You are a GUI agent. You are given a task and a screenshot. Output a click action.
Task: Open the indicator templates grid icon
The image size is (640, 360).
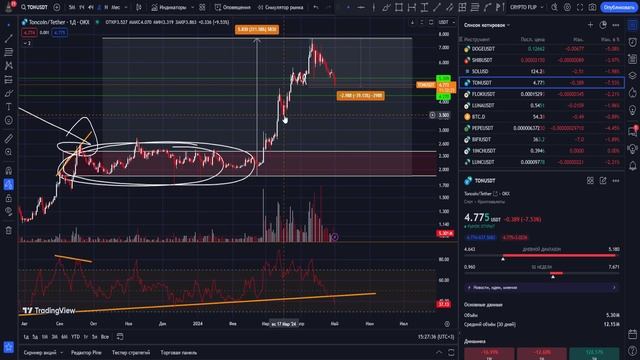coord(202,7)
